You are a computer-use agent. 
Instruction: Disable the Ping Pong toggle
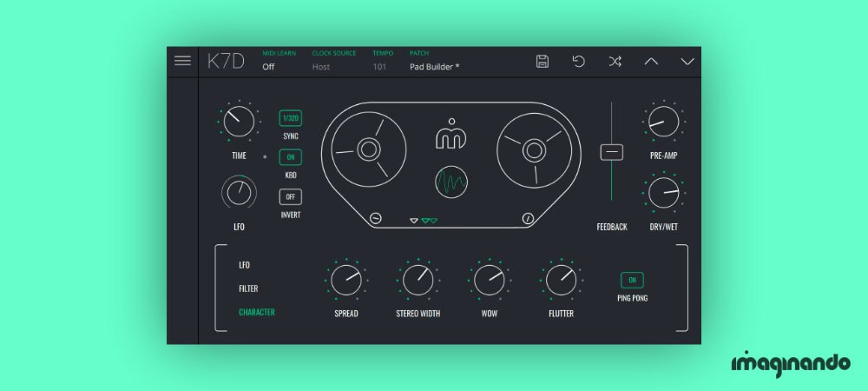click(x=632, y=280)
